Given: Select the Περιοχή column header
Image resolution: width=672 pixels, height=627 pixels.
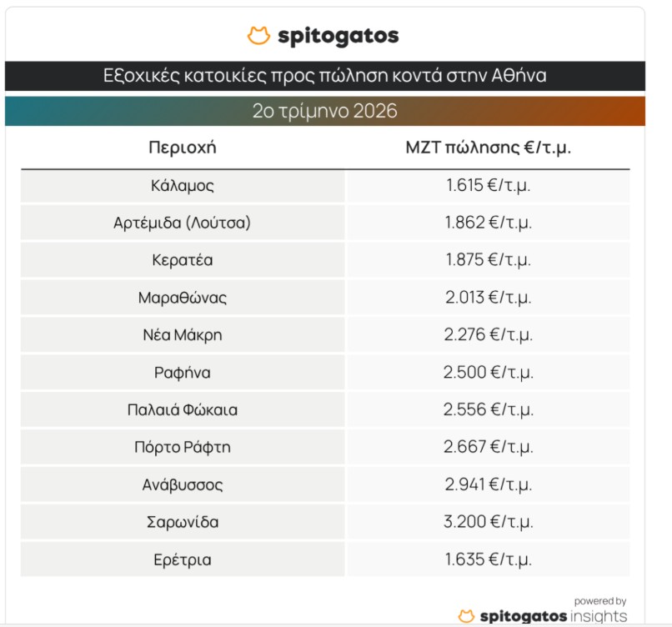Looking at the screenshot, I should pyautogui.click(x=182, y=148).
